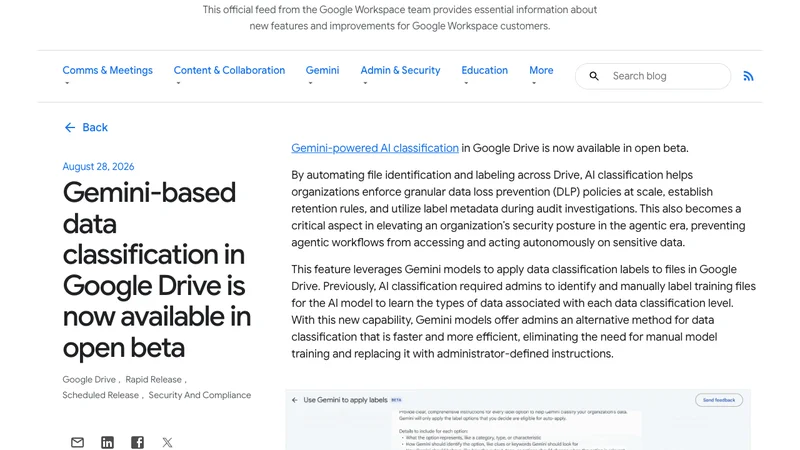
Task: Click the back arrow icon
Action: point(70,128)
